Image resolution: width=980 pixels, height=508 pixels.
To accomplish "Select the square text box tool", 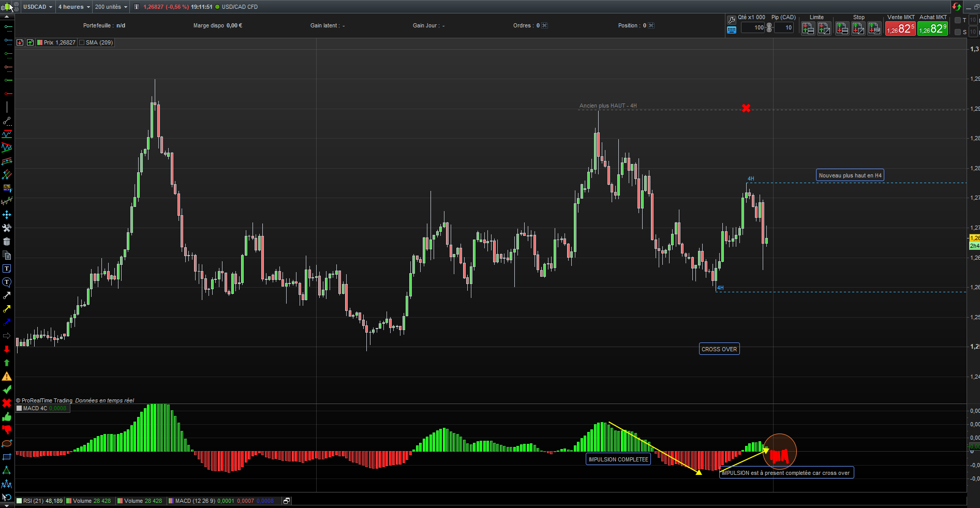I will click(7, 268).
